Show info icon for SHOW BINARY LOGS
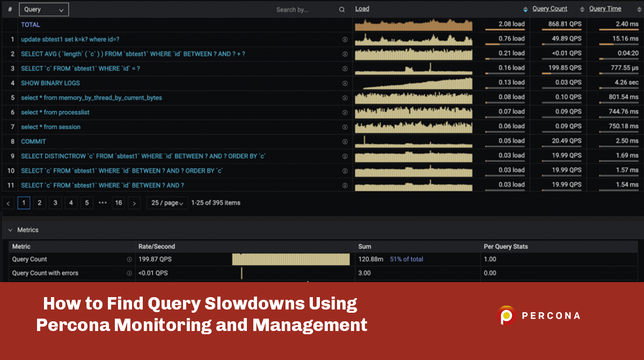The height and width of the screenshot is (360, 644). (x=345, y=83)
